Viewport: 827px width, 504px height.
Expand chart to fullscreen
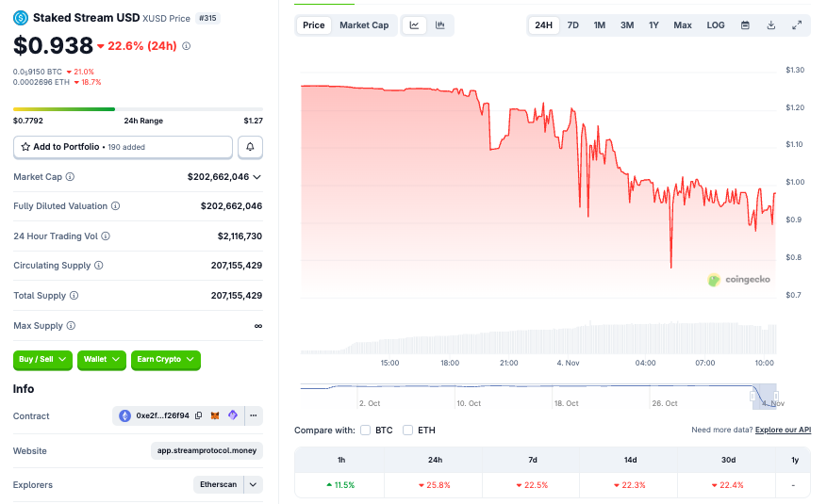click(797, 25)
